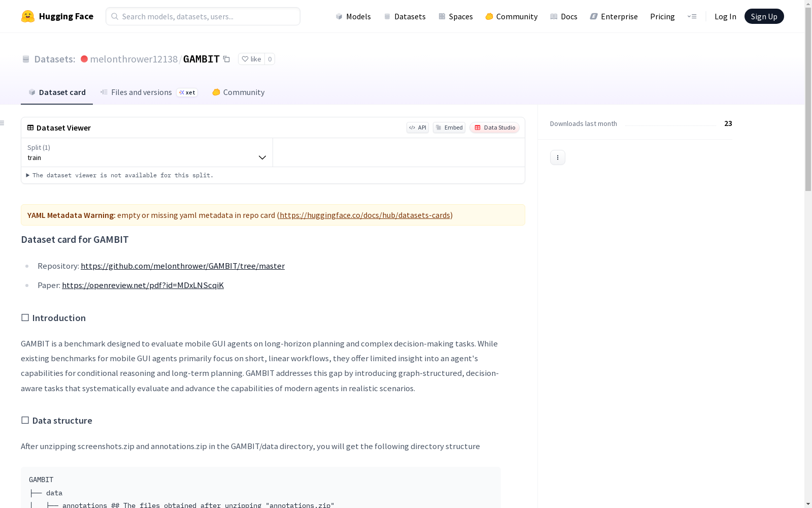Click the "Dataset card for GAMBIT" heading
This screenshot has height=508, width=812.
coord(75,239)
